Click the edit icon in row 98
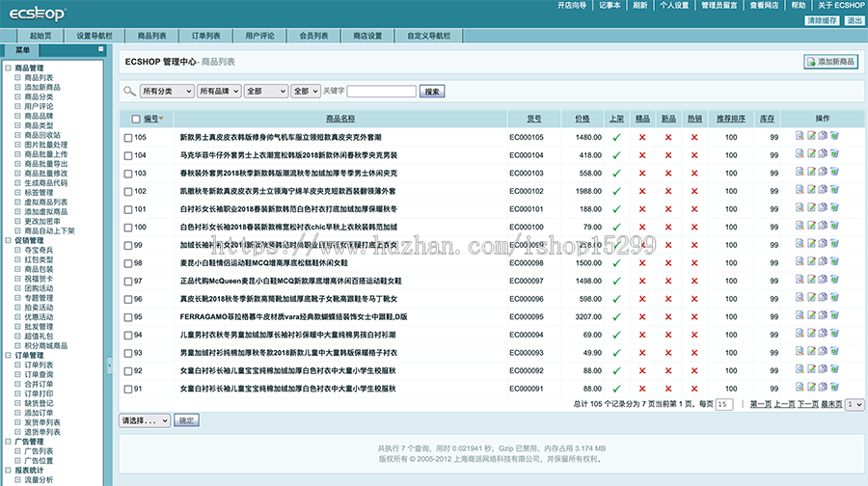868x486 pixels. [x=811, y=261]
